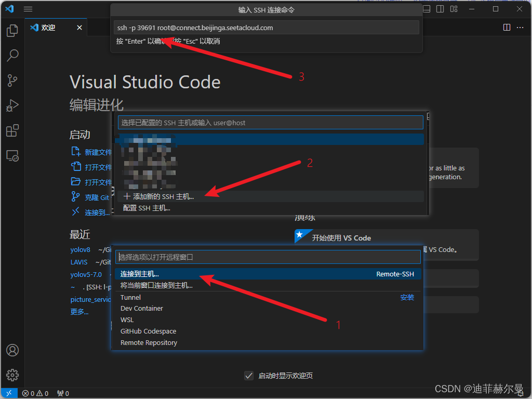532x399 pixels.
Task: Toggle the panel layout icon
Action: point(427,9)
